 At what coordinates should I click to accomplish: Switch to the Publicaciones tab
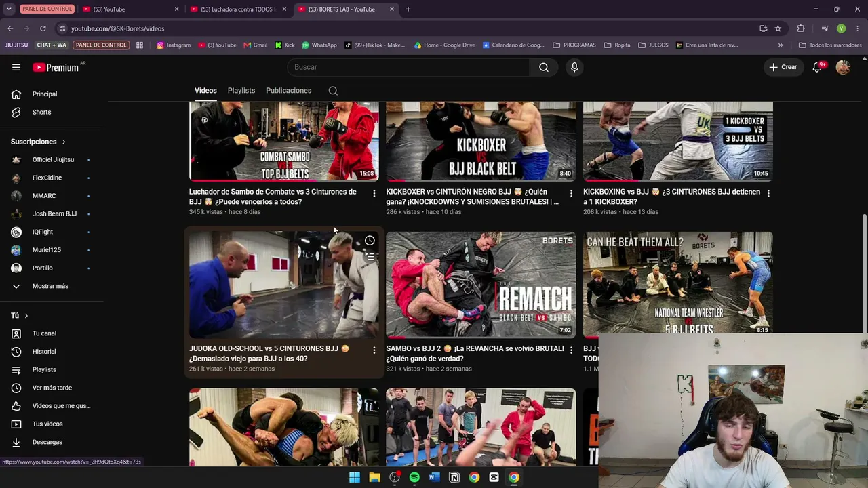click(x=288, y=91)
